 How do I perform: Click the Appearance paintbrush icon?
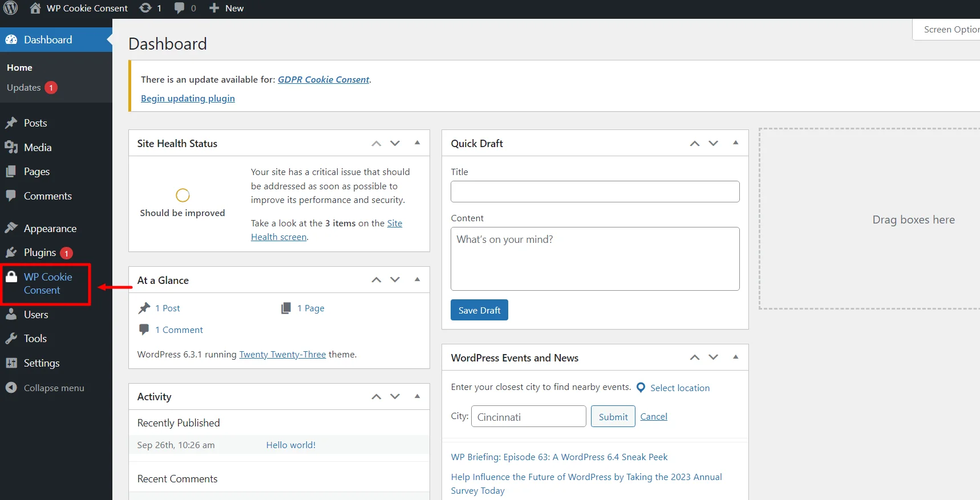(11, 228)
